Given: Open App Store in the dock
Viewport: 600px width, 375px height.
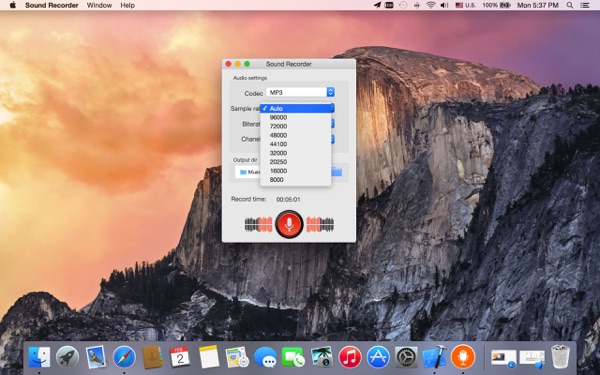Looking at the screenshot, I should point(378,357).
